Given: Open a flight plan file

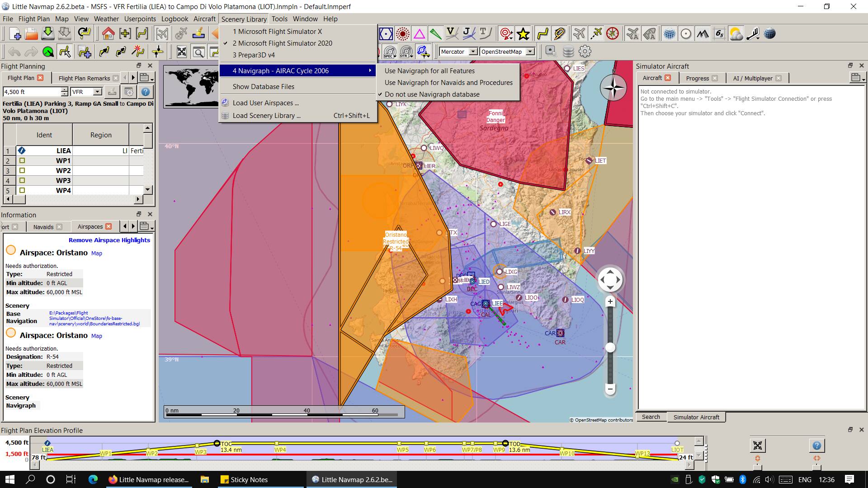Looking at the screenshot, I should click(x=31, y=34).
